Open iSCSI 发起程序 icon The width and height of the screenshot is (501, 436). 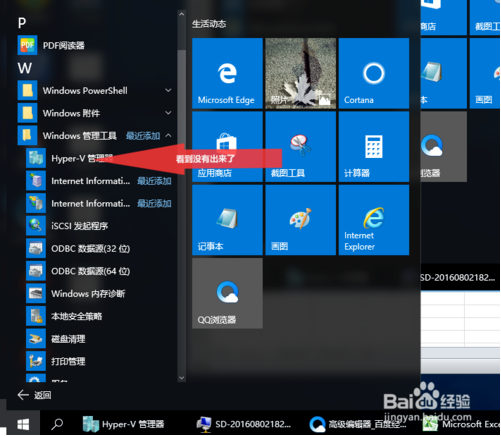click(x=36, y=226)
